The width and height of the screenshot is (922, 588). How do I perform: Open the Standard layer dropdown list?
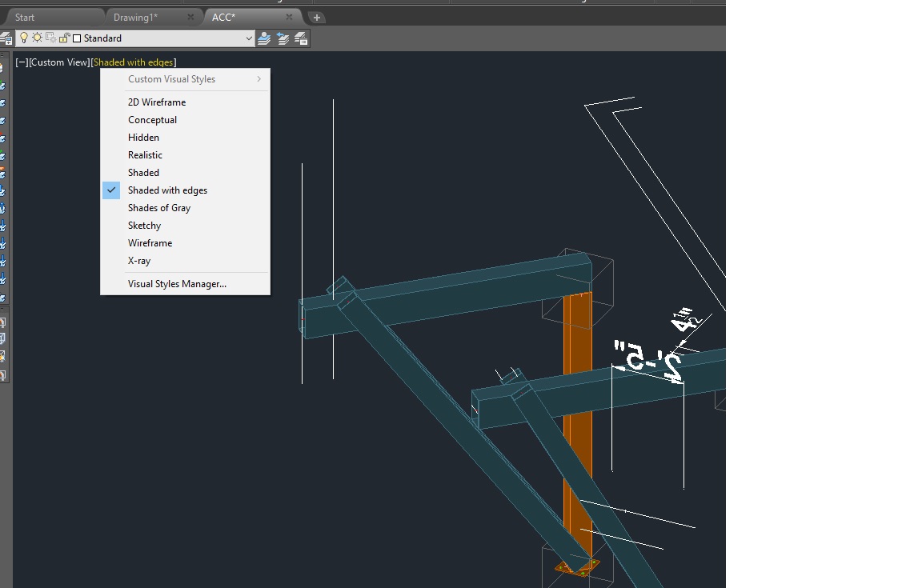pos(249,38)
